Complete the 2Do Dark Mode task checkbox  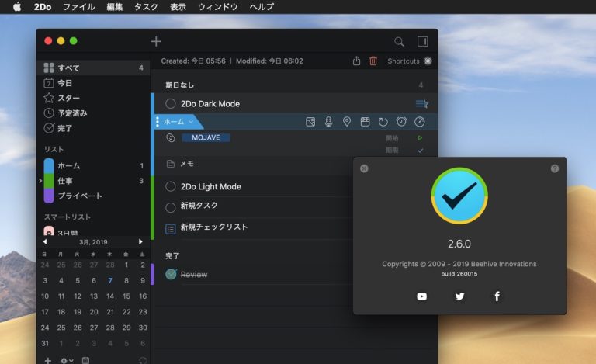[171, 103]
